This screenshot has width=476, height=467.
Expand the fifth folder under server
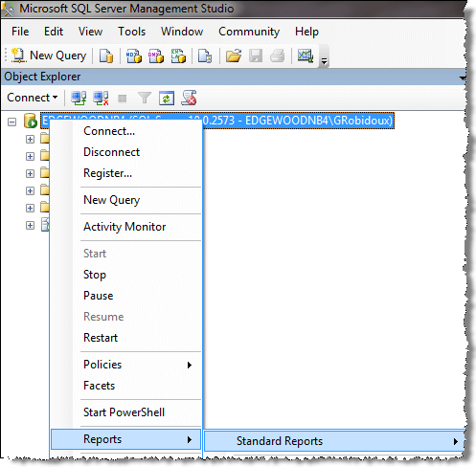[x=30, y=208]
